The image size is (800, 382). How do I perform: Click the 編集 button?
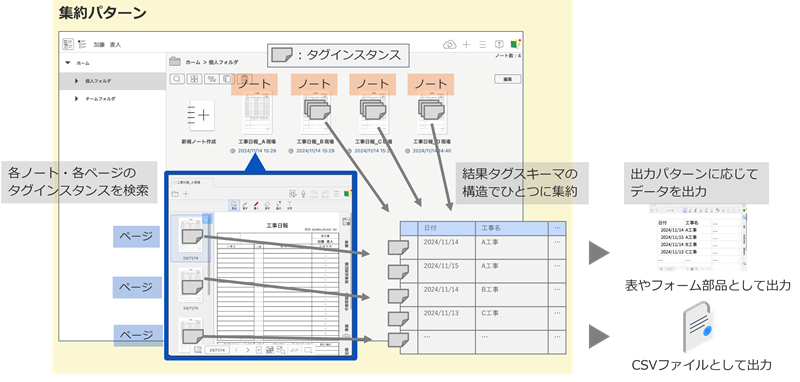pos(508,79)
